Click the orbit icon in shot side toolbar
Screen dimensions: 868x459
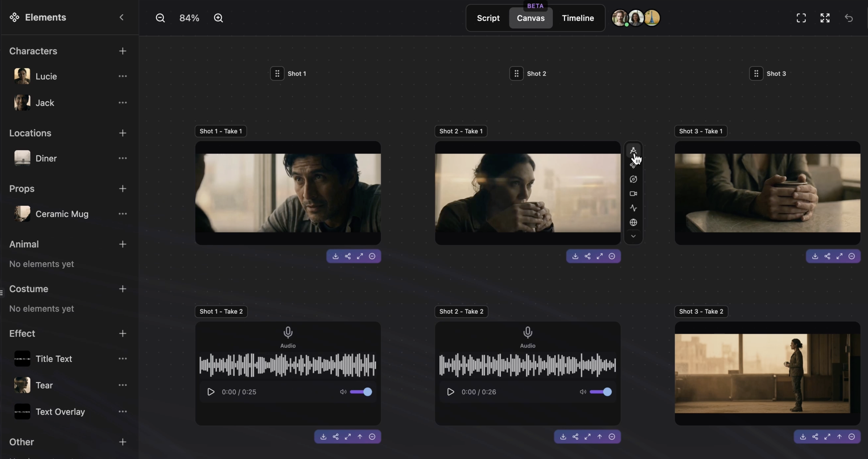pyautogui.click(x=633, y=179)
